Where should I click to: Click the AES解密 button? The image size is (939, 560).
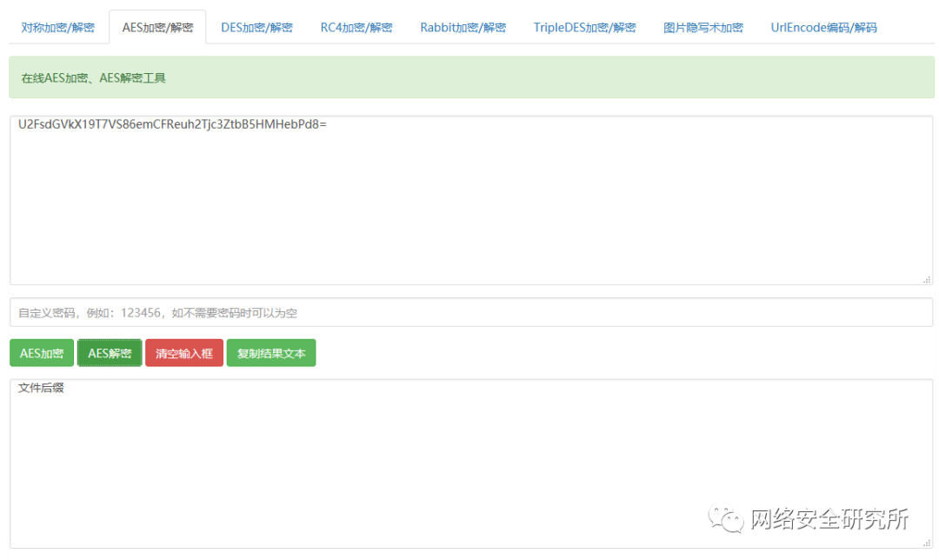(109, 353)
